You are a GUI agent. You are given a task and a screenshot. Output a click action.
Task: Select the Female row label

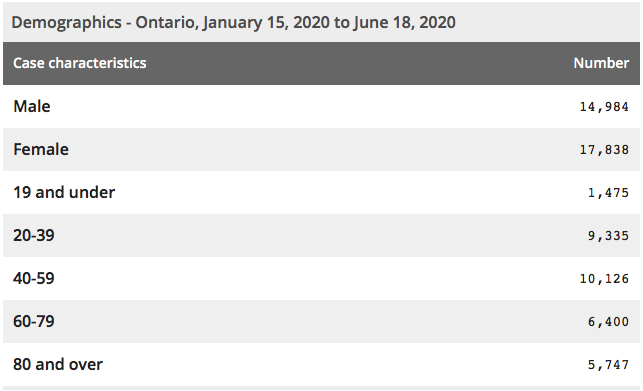41,149
